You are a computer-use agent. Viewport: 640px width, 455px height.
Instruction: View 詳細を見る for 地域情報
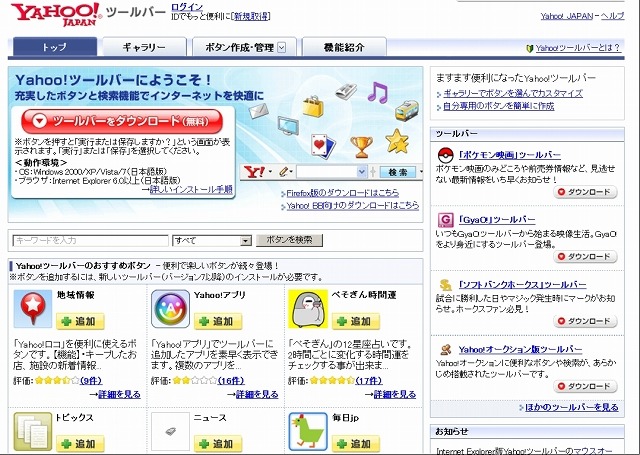point(119,395)
